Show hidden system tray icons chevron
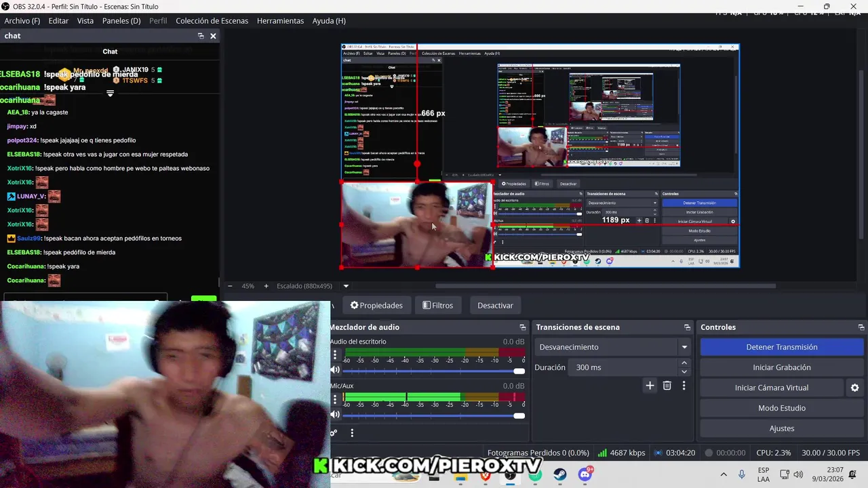Image resolution: width=868 pixels, height=488 pixels. 724,474
